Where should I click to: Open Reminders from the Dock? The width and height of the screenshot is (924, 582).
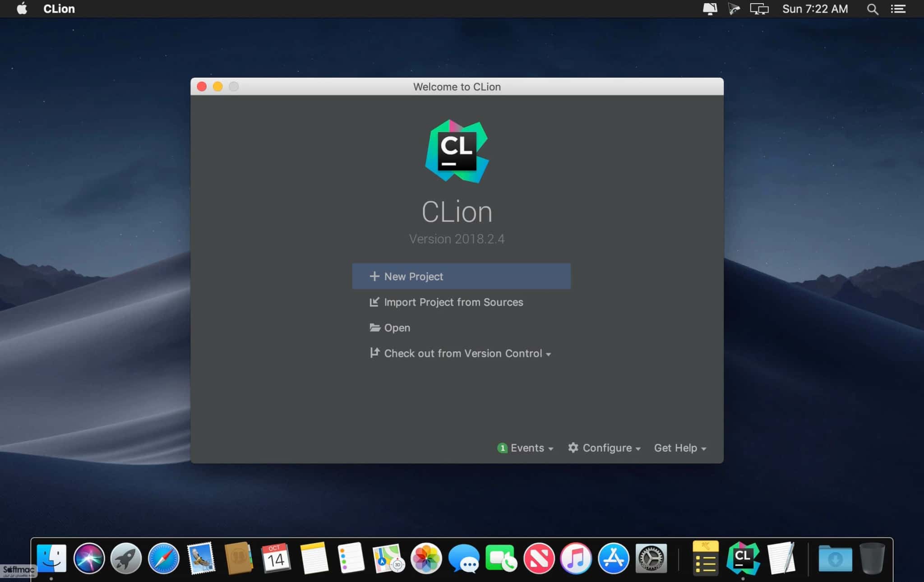click(351, 559)
